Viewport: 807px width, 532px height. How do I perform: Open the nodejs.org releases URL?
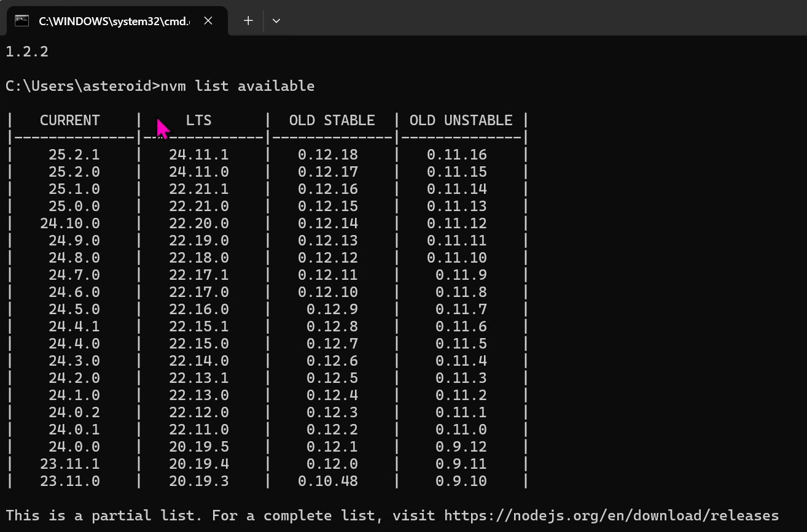click(x=611, y=515)
